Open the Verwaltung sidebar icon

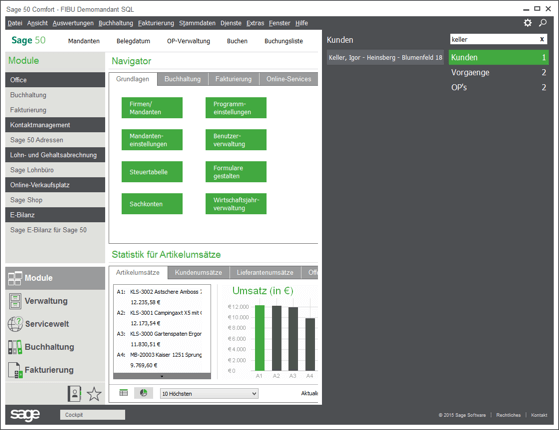click(15, 301)
